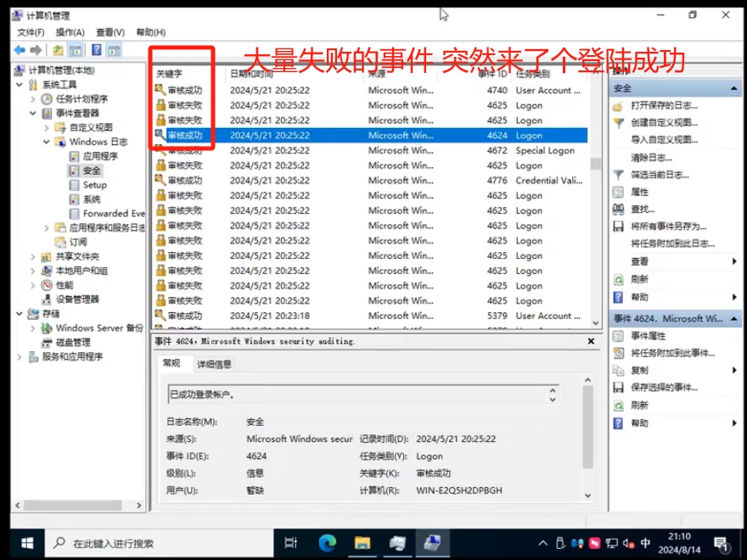
Task: Collapse the 安全 actions section
Action: [x=733, y=88]
